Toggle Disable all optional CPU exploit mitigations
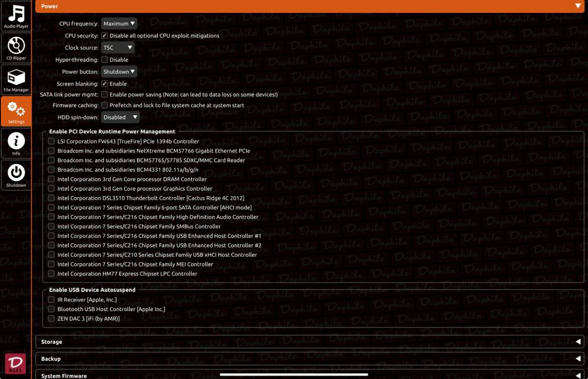Image resolution: width=588 pixels, height=379 pixels. tap(105, 36)
